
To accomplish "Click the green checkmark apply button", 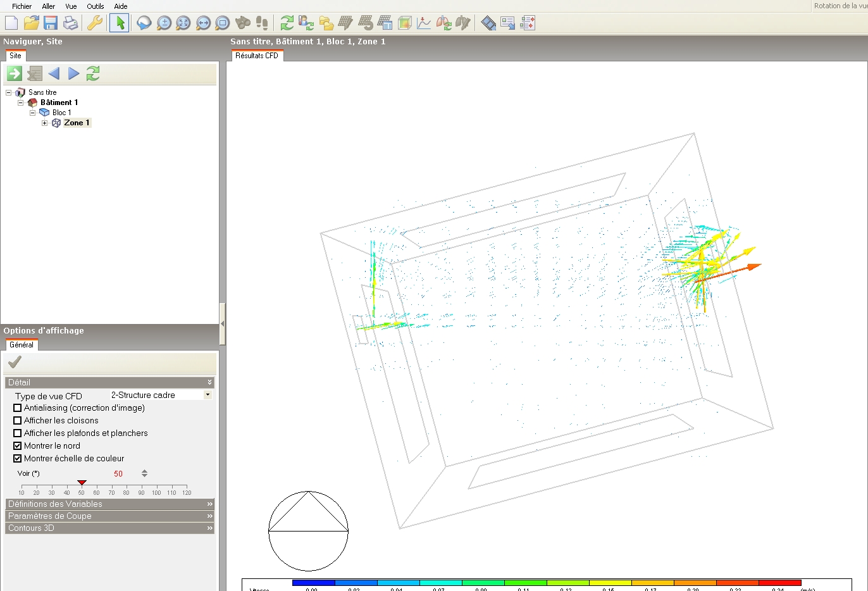I will click(15, 361).
